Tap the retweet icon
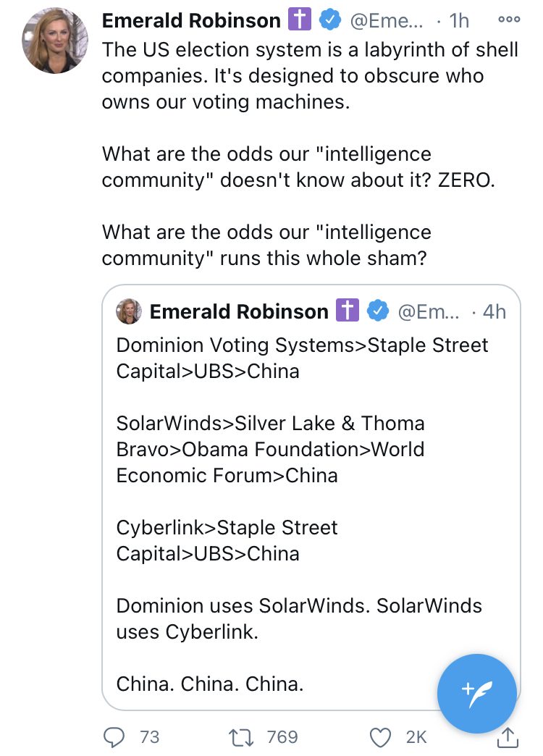The height and width of the screenshot is (756, 543). [237, 736]
